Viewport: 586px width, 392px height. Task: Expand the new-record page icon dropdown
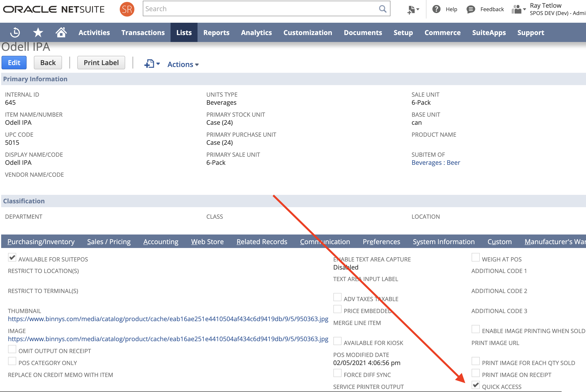tap(152, 64)
